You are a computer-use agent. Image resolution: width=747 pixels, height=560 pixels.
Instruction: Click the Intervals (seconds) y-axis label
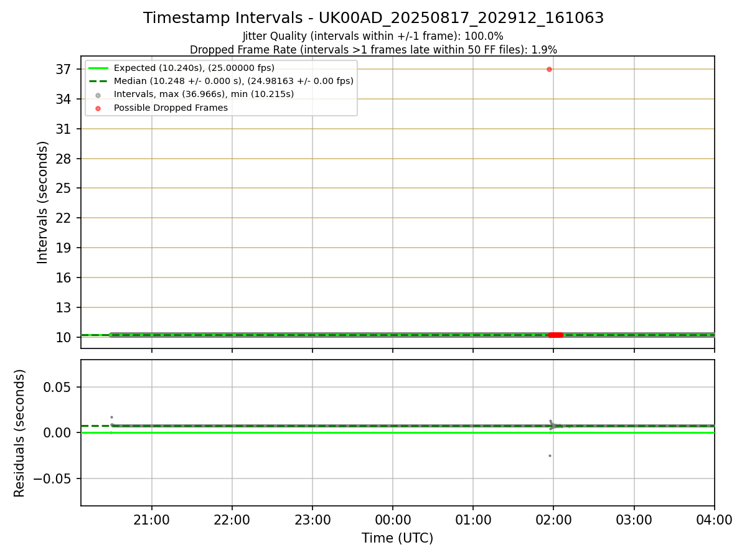(42, 202)
